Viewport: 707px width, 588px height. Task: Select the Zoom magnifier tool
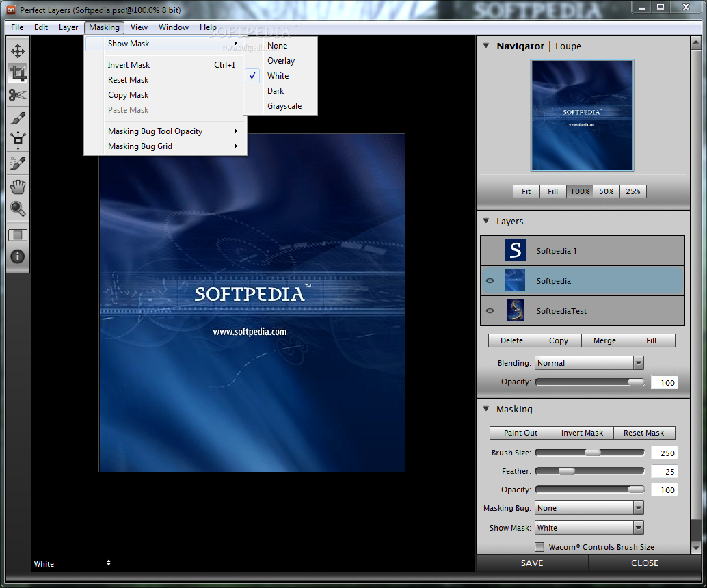coord(18,209)
